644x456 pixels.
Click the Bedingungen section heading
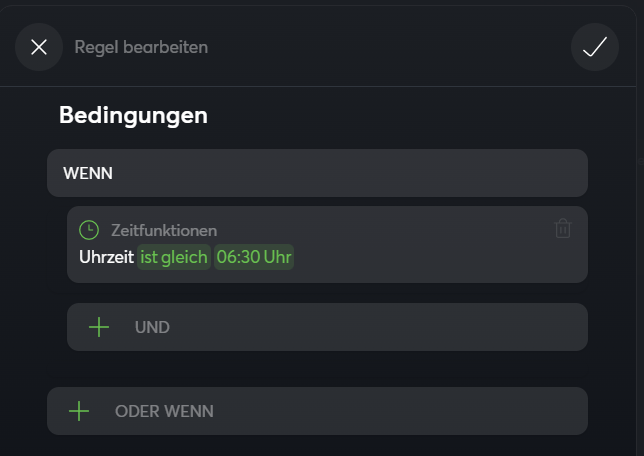pyautogui.click(x=133, y=115)
